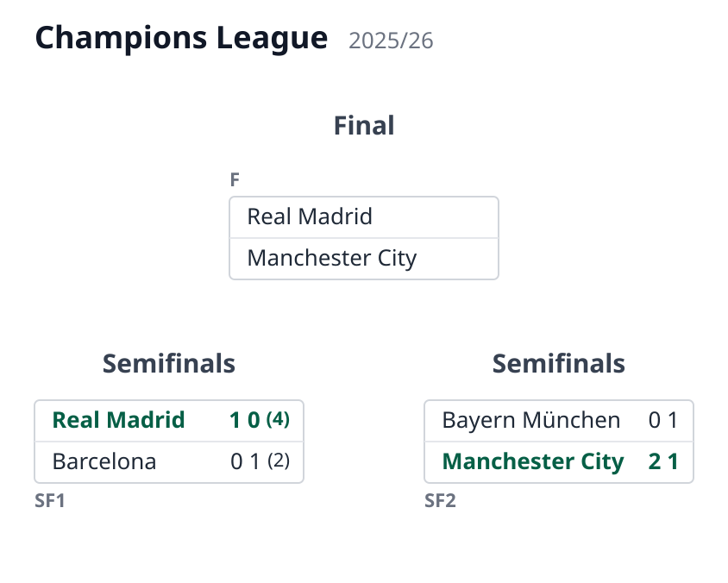Screen dimensions: 728x583
Task: Click Real Madrid's leg scores 1 0
Action: pos(245,420)
